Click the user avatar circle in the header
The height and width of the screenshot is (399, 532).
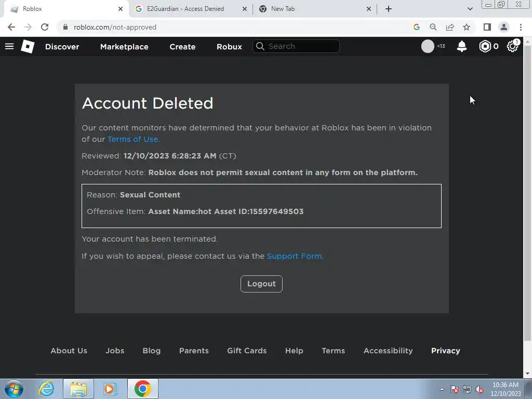[x=428, y=46]
